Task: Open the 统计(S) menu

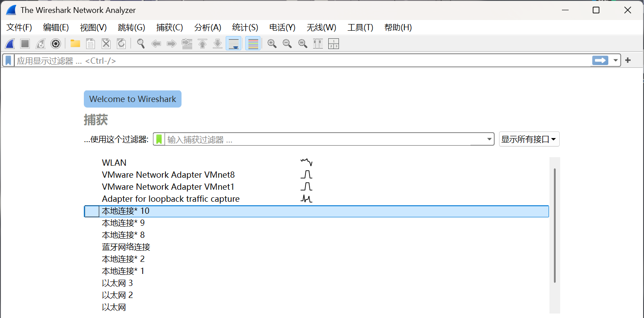Action: click(x=245, y=28)
